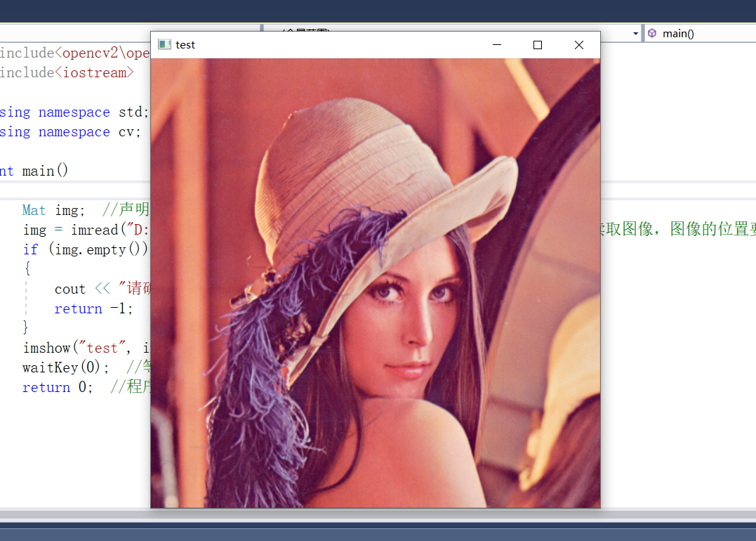This screenshot has height=541, width=756.
Task: Click the Lena image in test window
Action: pos(376,283)
